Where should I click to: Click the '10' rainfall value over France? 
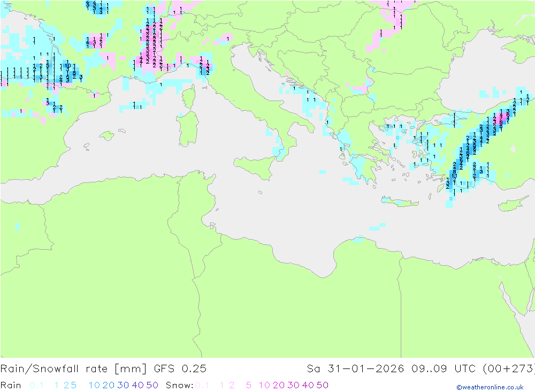67,65
